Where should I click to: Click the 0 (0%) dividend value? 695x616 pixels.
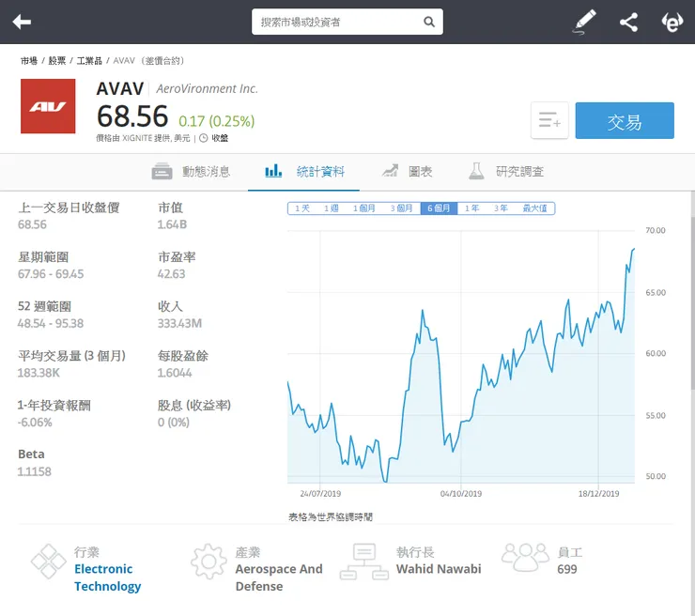tap(174, 423)
